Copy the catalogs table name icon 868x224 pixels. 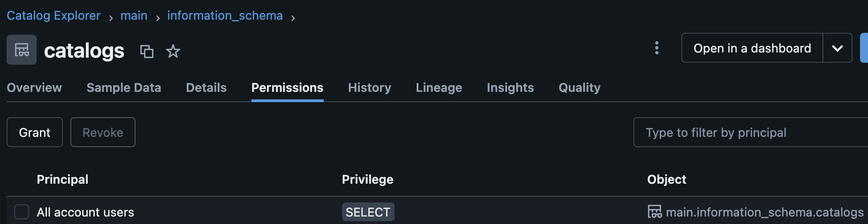click(x=147, y=51)
